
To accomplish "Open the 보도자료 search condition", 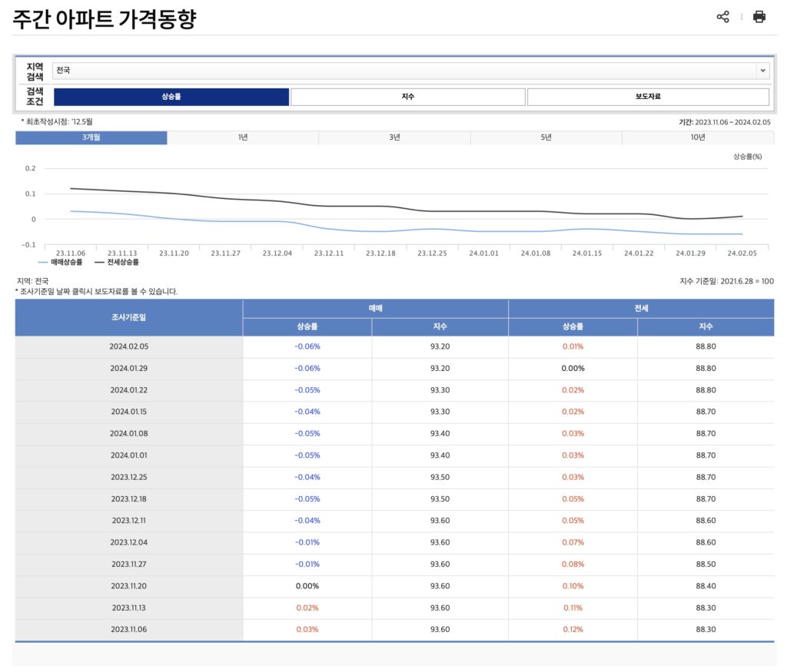I will click(x=648, y=97).
